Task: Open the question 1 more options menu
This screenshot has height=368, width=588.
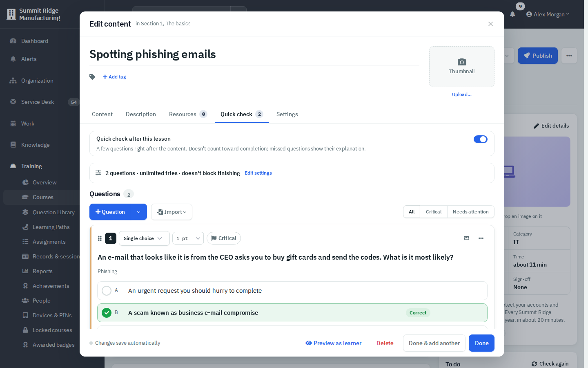Action: [481, 238]
